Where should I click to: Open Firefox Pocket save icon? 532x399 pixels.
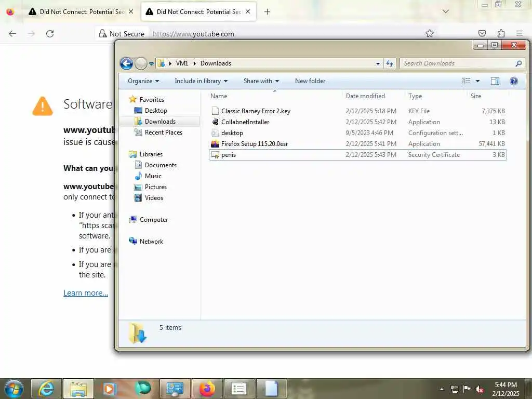pos(482,33)
